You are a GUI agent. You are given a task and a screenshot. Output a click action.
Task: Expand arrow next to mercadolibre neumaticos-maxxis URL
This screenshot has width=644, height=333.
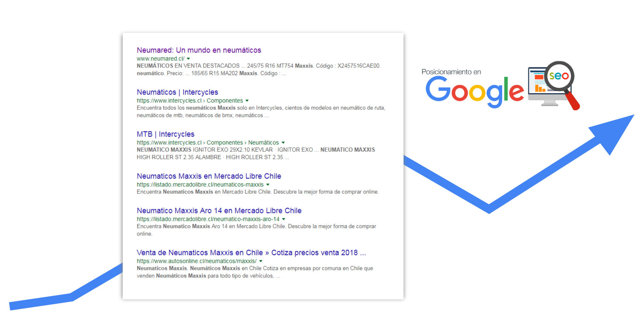pyautogui.click(x=268, y=185)
